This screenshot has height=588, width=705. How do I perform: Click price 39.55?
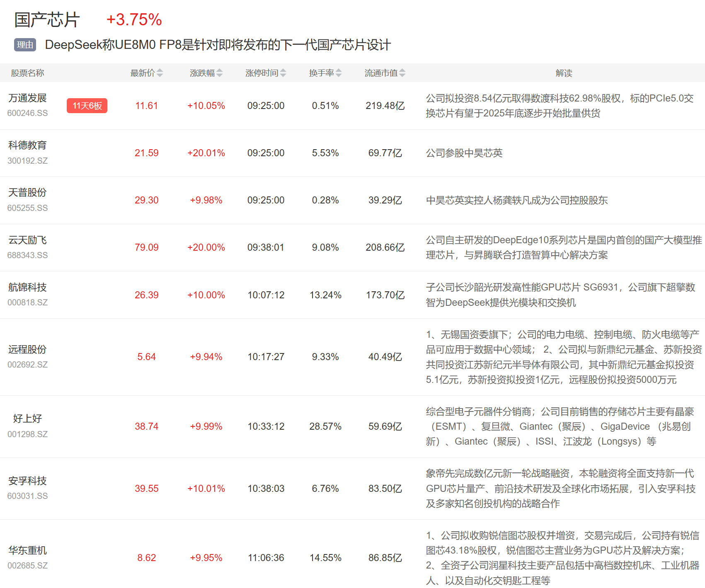click(x=147, y=489)
